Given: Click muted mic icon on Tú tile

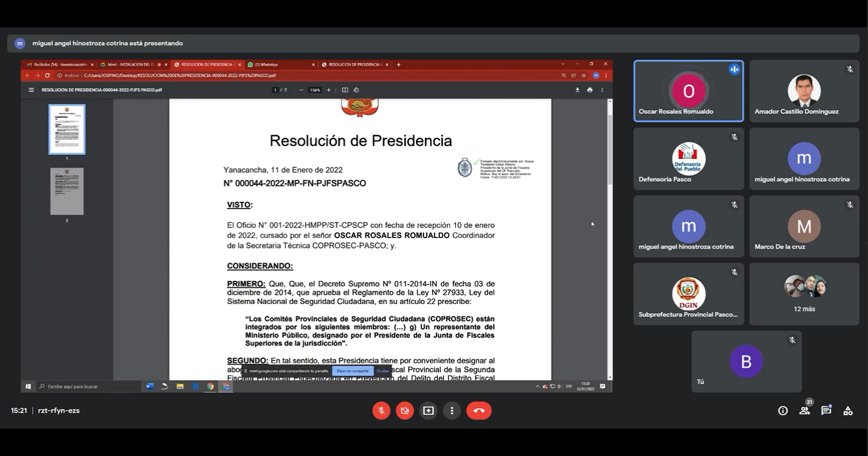Looking at the screenshot, I should click(x=792, y=340).
